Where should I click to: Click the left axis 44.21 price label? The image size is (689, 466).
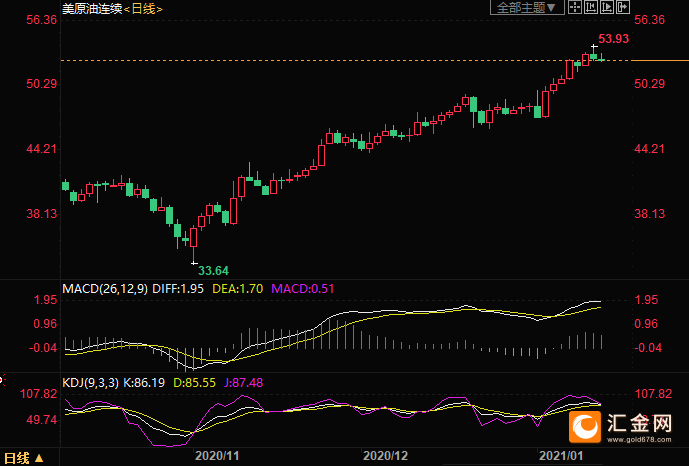tap(42, 149)
